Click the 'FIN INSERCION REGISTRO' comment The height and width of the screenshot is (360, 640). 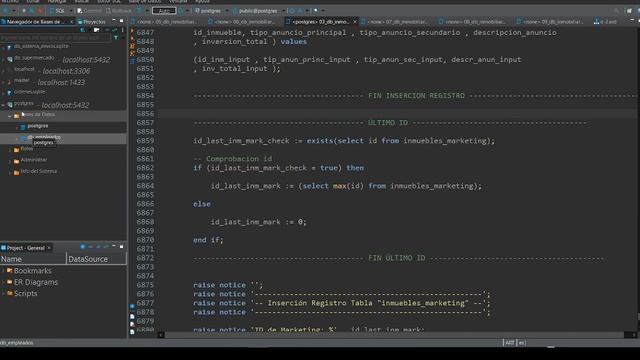click(416, 96)
